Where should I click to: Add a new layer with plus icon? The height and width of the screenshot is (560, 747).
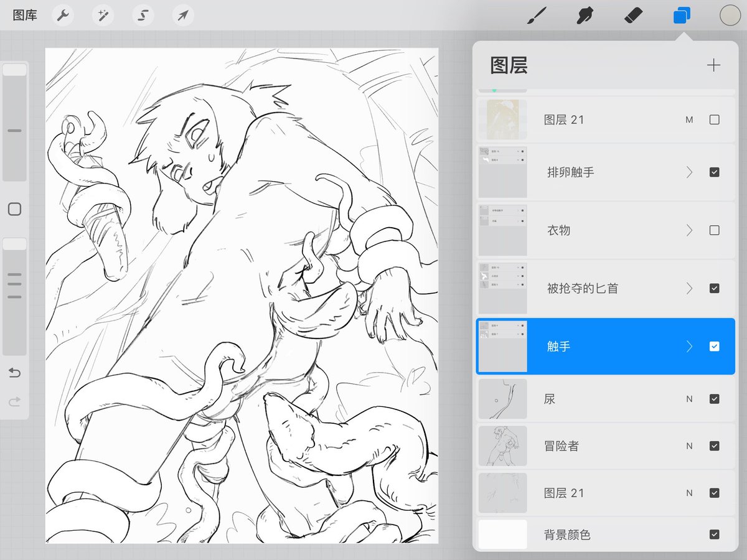(x=713, y=65)
